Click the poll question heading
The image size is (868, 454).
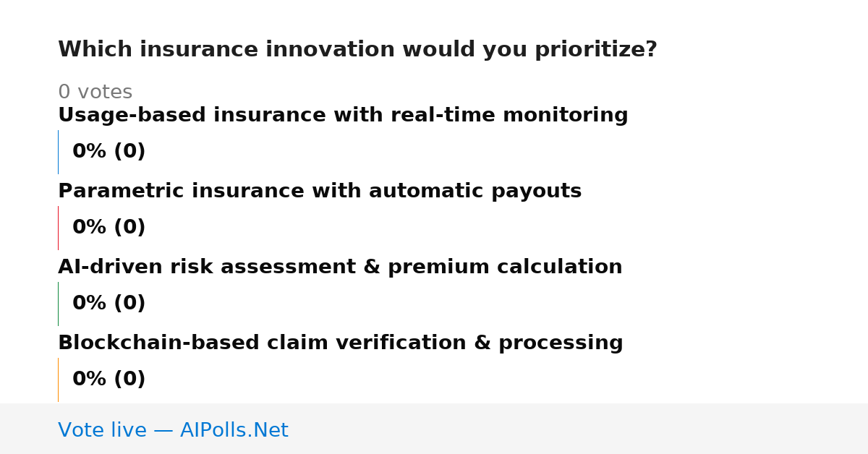tap(357, 50)
